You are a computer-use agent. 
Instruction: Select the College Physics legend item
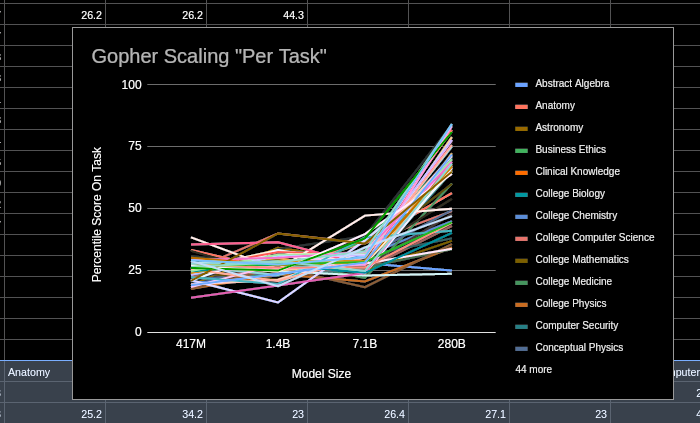571,304
